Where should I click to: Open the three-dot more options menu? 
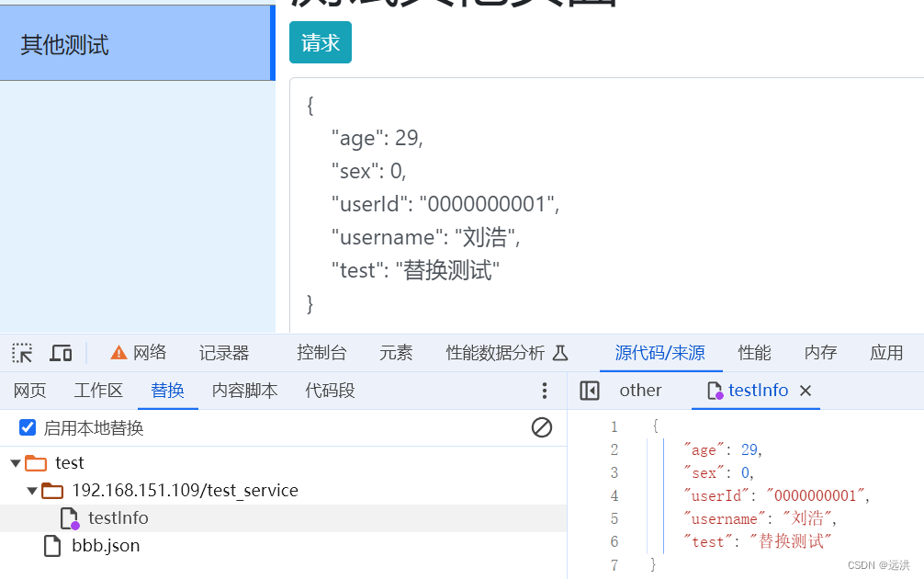[544, 391]
